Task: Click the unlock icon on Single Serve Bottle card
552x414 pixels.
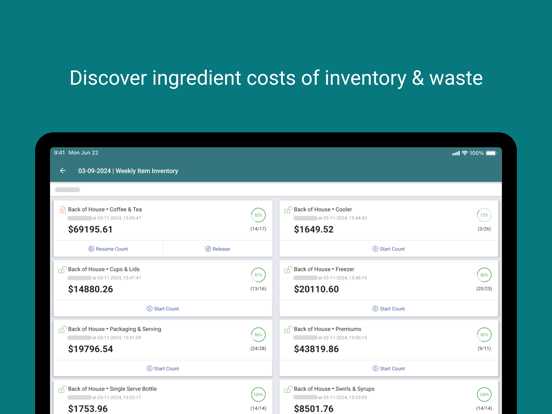Action: click(62, 389)
